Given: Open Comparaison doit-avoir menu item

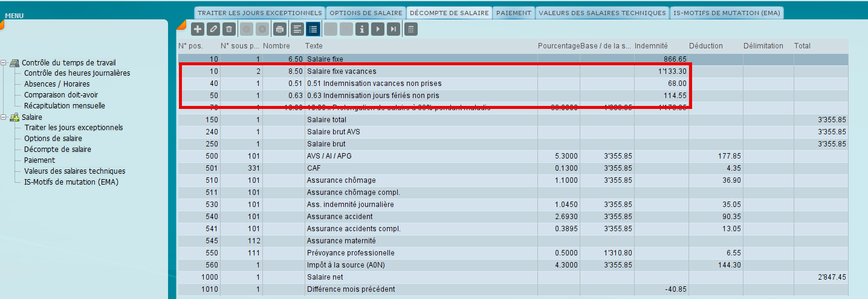Looking at the screenshot, I should (61, 95).
